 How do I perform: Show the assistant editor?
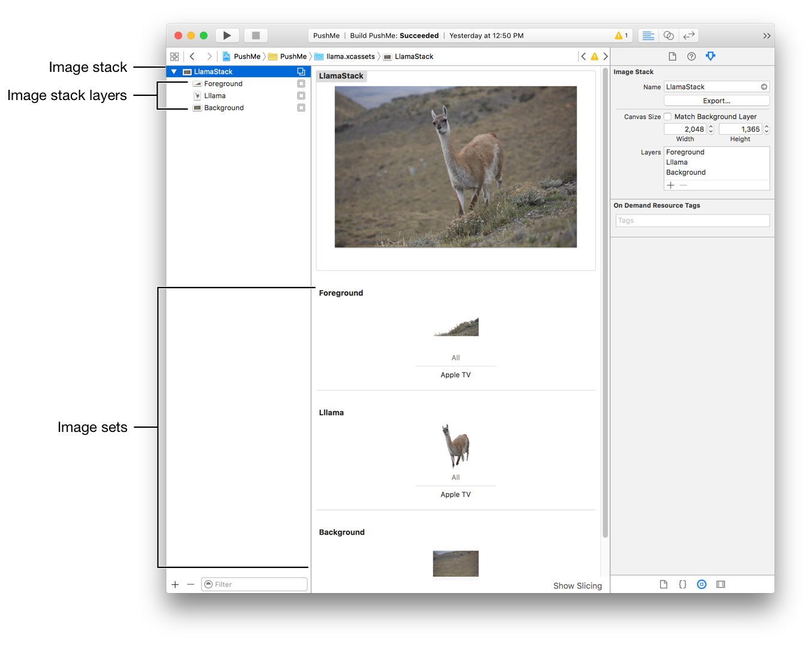669,35
